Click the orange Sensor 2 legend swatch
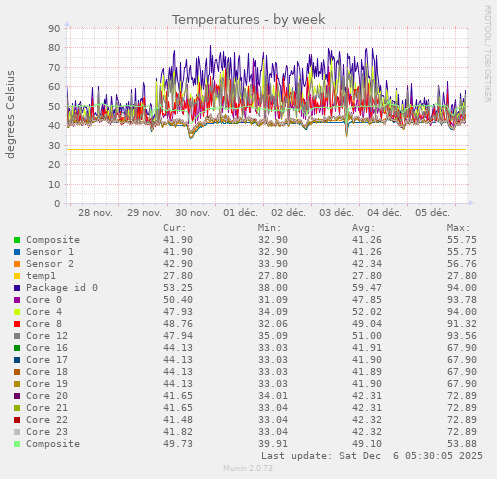 point(17,264)
